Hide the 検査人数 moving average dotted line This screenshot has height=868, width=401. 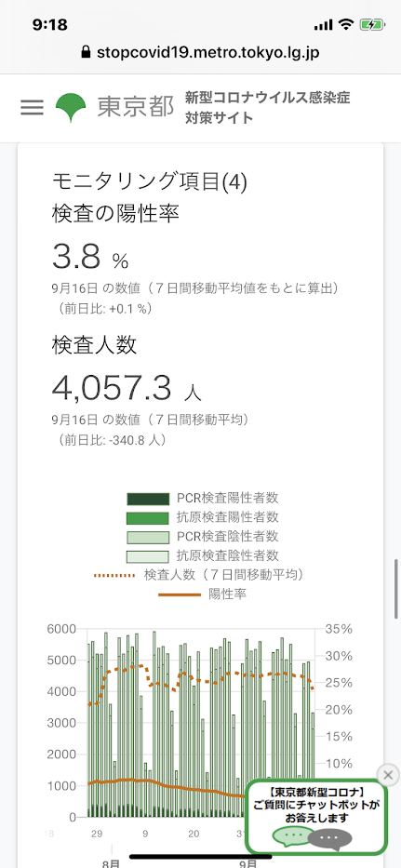pyautogui.click(x=200, y=575)
